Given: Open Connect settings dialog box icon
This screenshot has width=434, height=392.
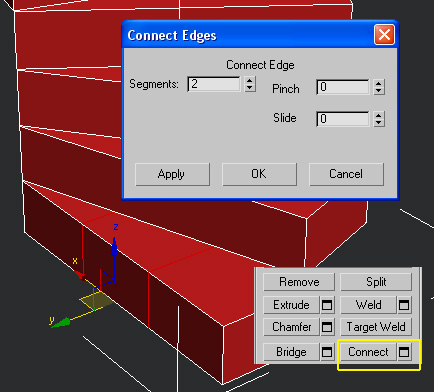Looking at the screenshot, I should pos(404,352).
